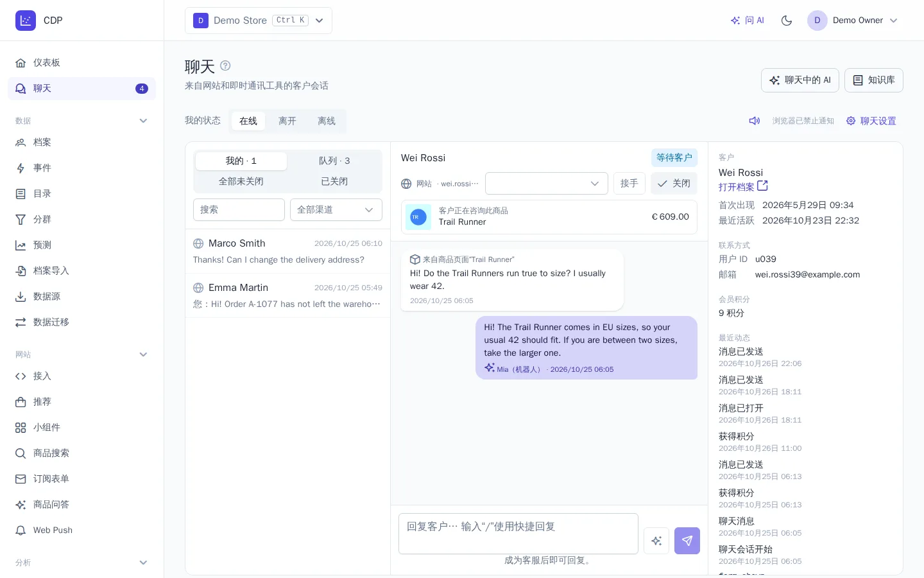Switch to 我的 · 1 tab
This screenshot has width=924, height=578.
(x=241, y=161)
